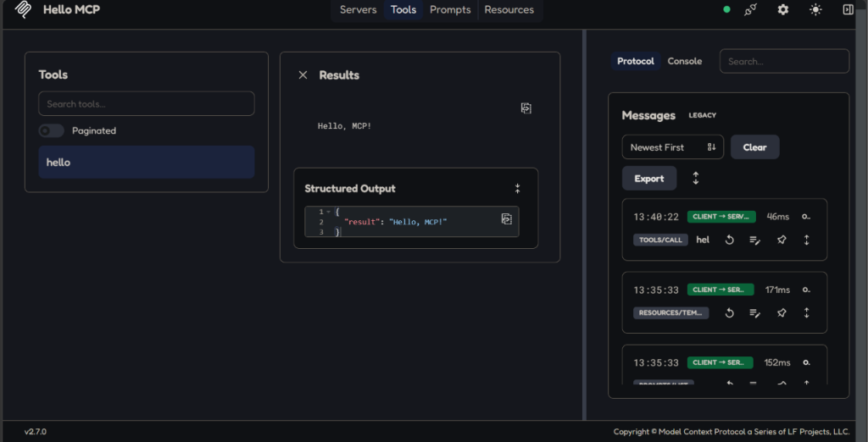Image resolution: width=868 pixels, height=442 pixels.
Task: Click the Clear button
Action: pyautogui.click(x=754, y=147)
